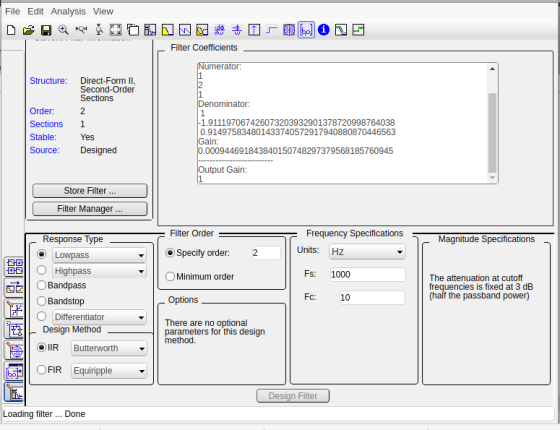Select the Zoom Y-axis tool
Image resolution: width=560 pixels, height=430 pixels.
pyautogui.click(x=99, y=30)
